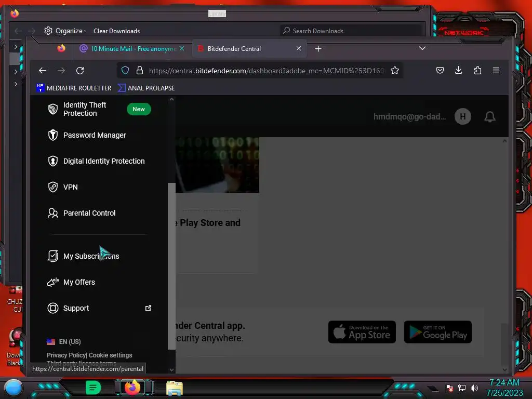Open the Firefox extensions puzzle icon
Image resolution: width=532 pixels, height=399 pixels.
[477, 70]
